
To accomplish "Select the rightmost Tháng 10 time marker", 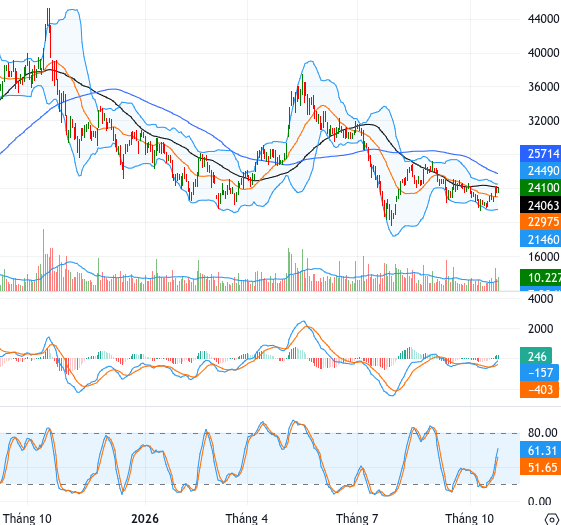I will (469, 518).
